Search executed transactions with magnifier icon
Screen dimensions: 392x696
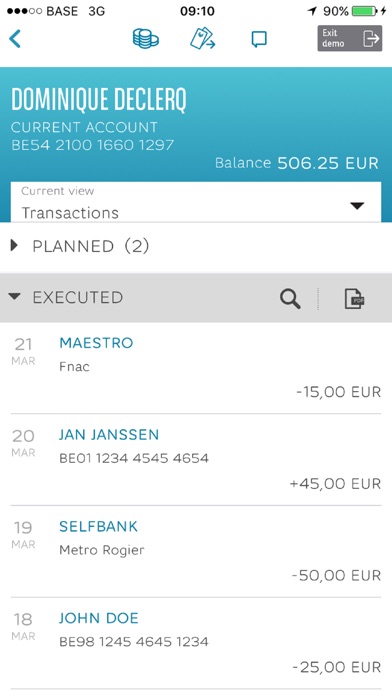(x=290, y=298)
